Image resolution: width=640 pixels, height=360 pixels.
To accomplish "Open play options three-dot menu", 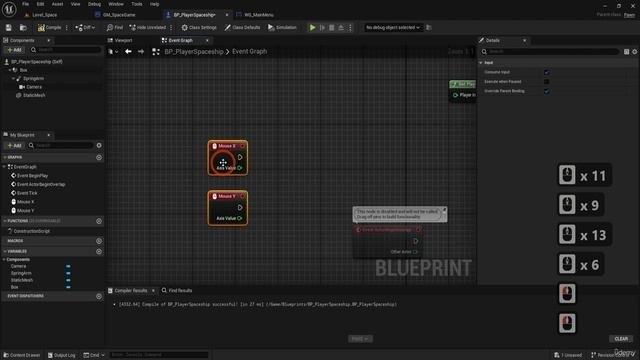I will (x=350, y=27).
